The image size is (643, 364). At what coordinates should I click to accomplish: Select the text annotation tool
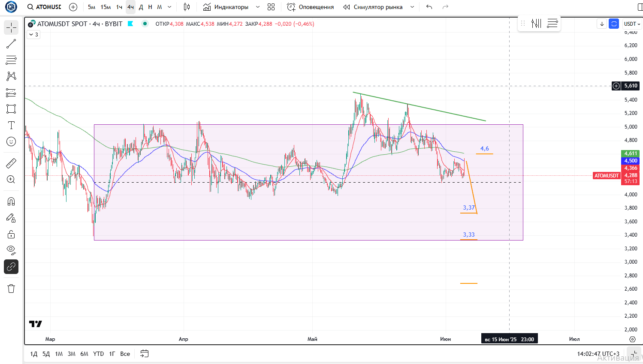[x=11, y=125]
